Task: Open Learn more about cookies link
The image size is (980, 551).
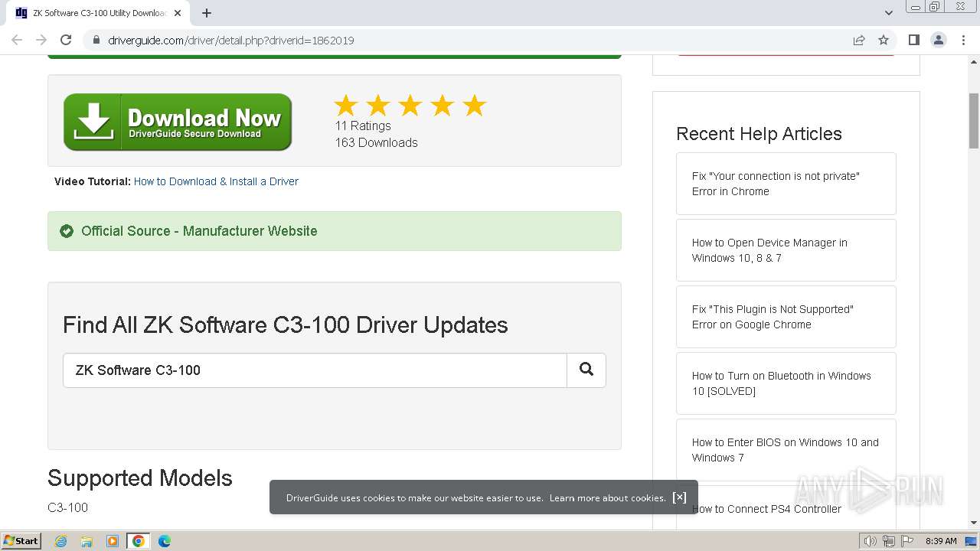Action: click(x=608, y=497)
